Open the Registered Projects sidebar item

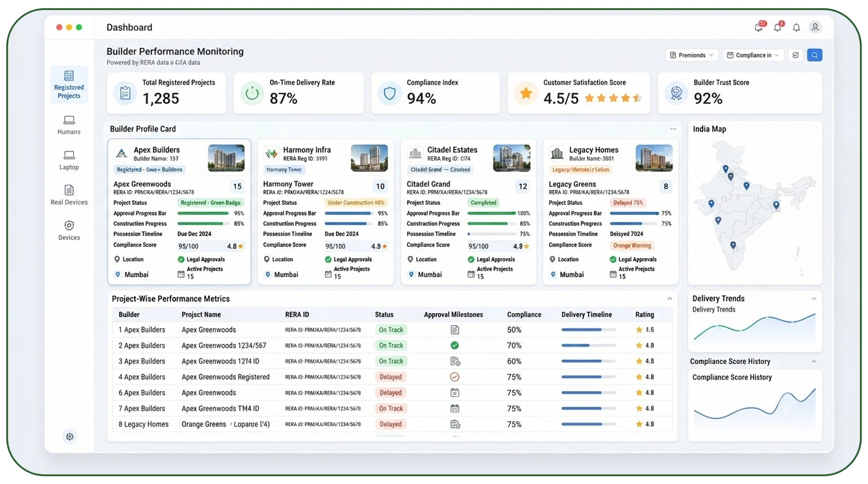coord(69,85)
